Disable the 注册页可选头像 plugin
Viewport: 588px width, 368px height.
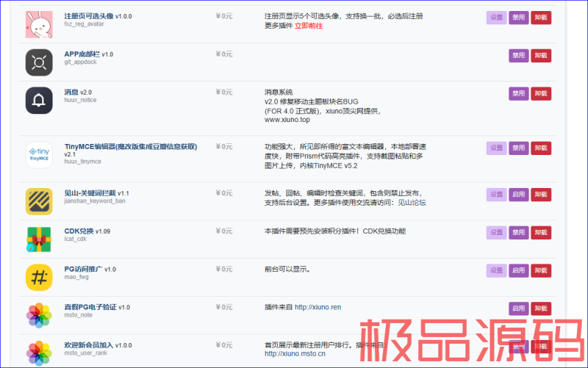point(519,18)
